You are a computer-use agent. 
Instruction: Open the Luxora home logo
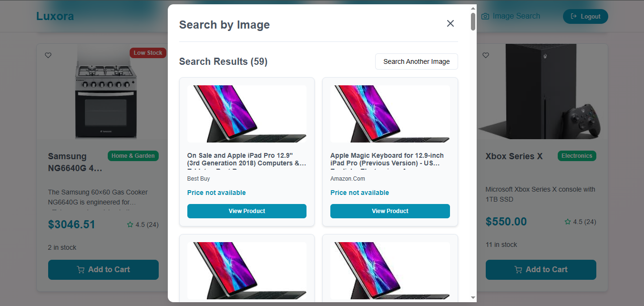coord(55,16)
